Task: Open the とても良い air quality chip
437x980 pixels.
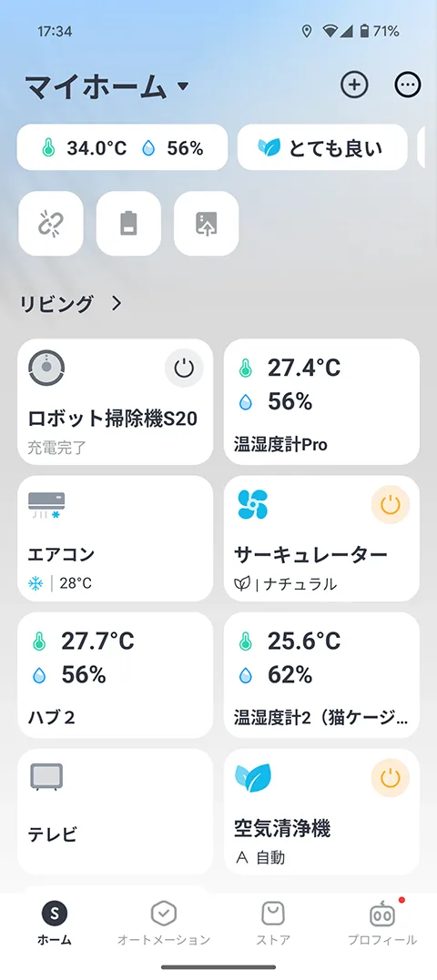Action: click(322, 147)
